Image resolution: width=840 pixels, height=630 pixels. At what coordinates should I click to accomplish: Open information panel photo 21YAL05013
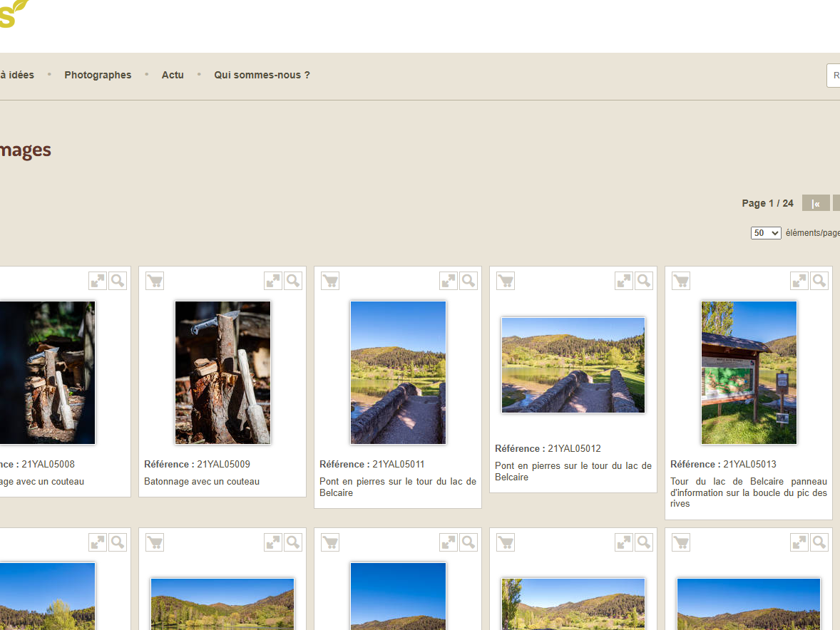[x=749, y=373]
